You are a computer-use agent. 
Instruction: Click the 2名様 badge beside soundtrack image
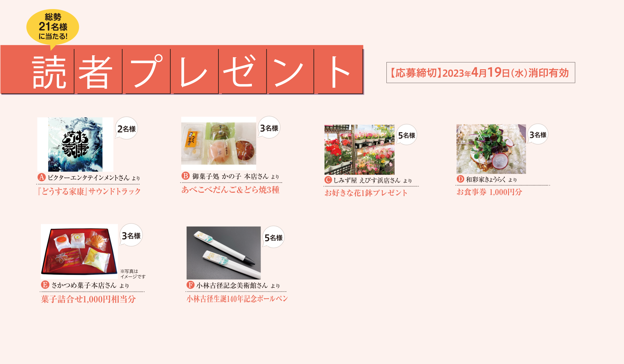(x=126, y=128)
